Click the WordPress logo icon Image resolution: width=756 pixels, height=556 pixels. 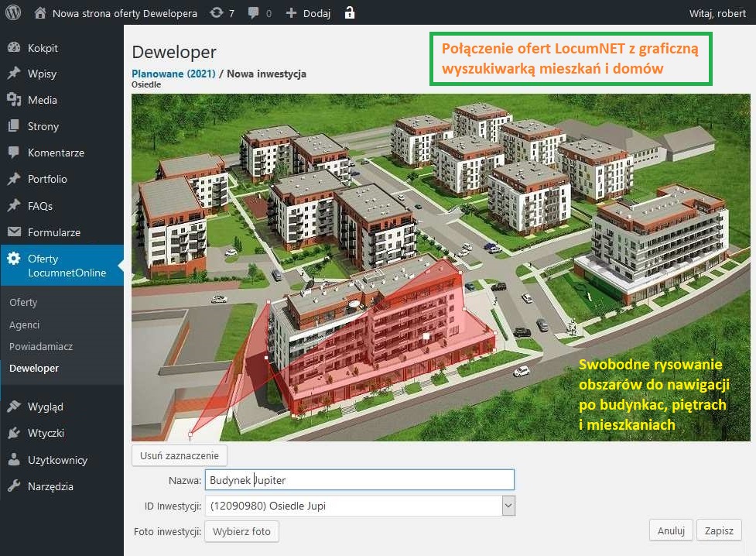point(13,13)
